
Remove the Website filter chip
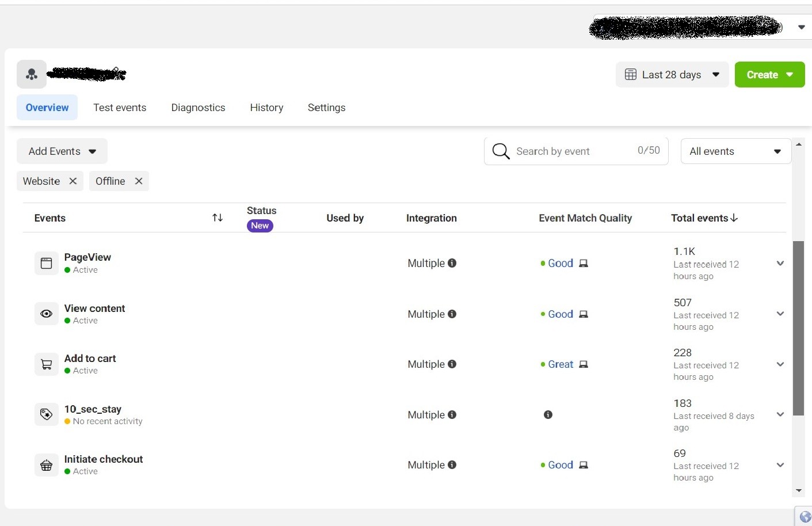tap(73, 181)
